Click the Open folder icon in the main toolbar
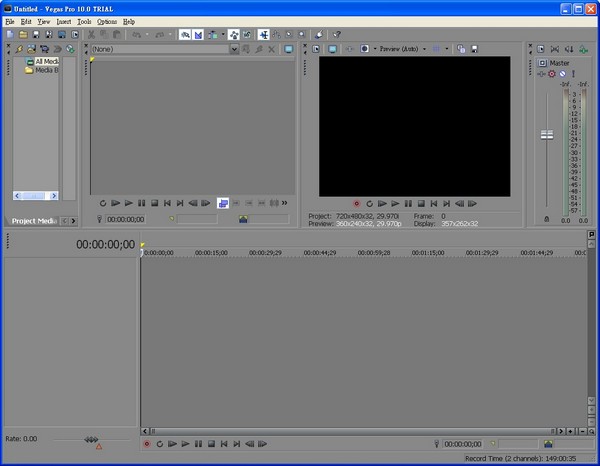This screenshot has height=466, width=600. 22,35
